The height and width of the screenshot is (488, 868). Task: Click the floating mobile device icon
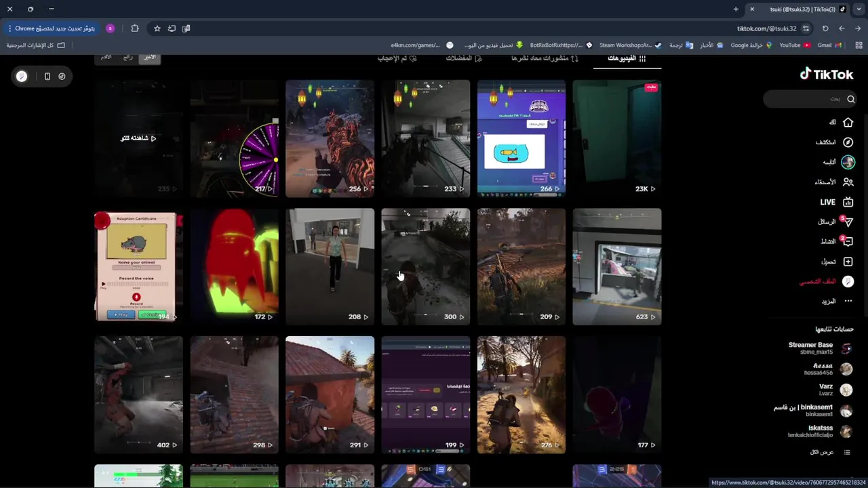coord(47,77)
